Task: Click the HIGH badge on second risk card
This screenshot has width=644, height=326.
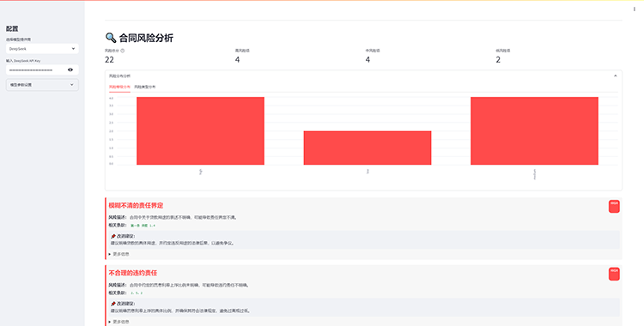Action: pos(614,274)
